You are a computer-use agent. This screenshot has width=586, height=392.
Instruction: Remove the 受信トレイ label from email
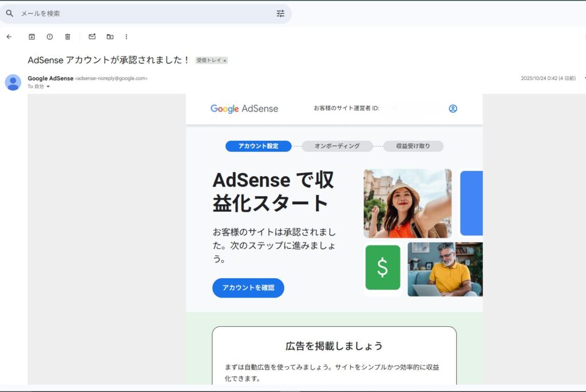coord(225,61)
